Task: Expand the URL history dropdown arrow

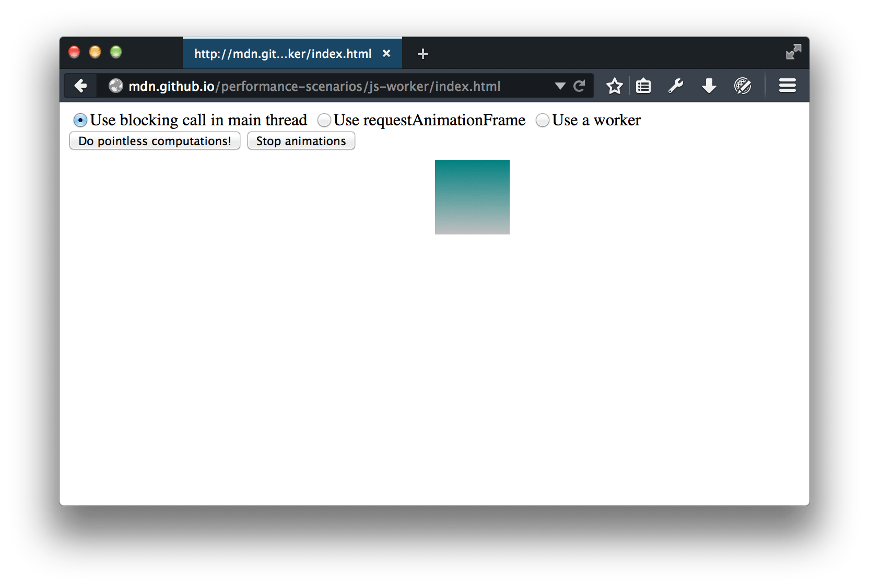Action: (x=560, y=86)
